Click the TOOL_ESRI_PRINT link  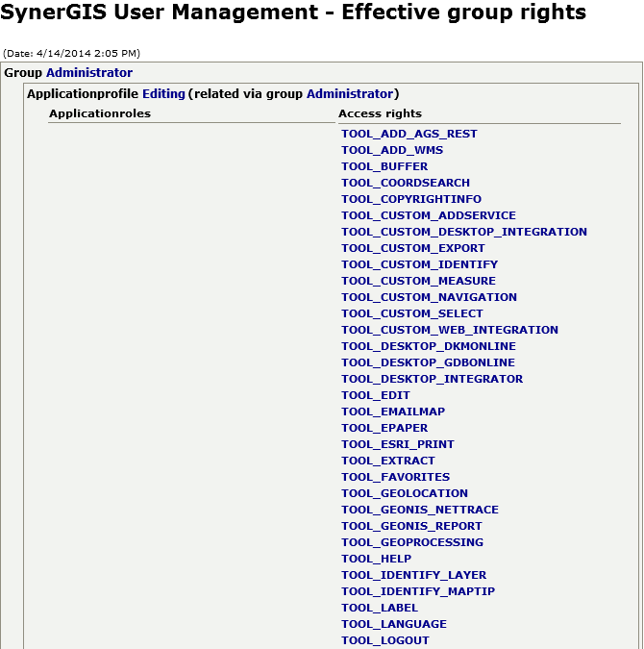pyautogui.click(x=398, y=444)
